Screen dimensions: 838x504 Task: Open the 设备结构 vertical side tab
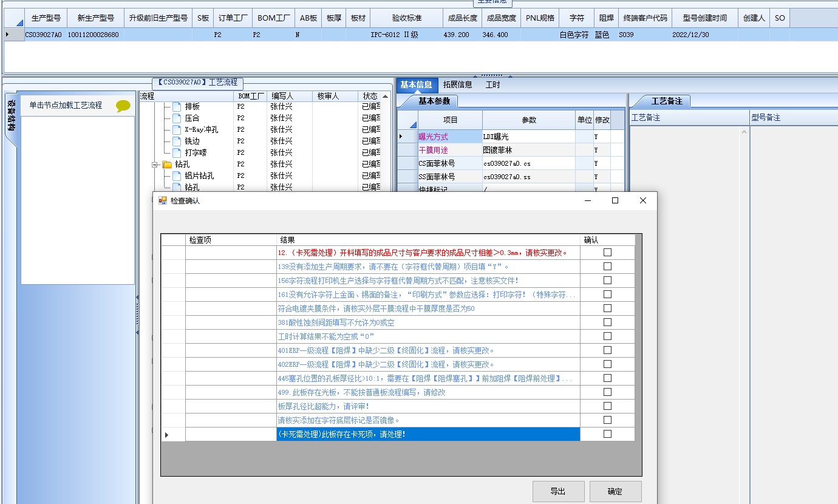12,116
